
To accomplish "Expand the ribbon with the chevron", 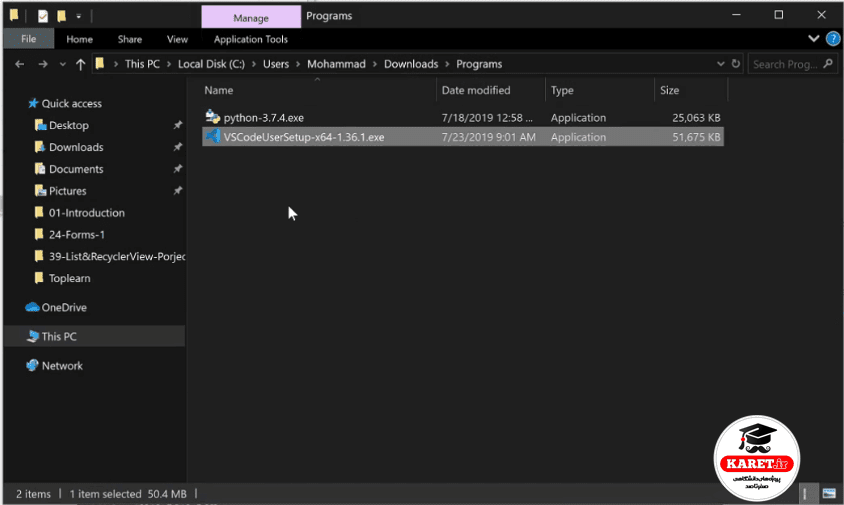I will [x=813, y=38].
